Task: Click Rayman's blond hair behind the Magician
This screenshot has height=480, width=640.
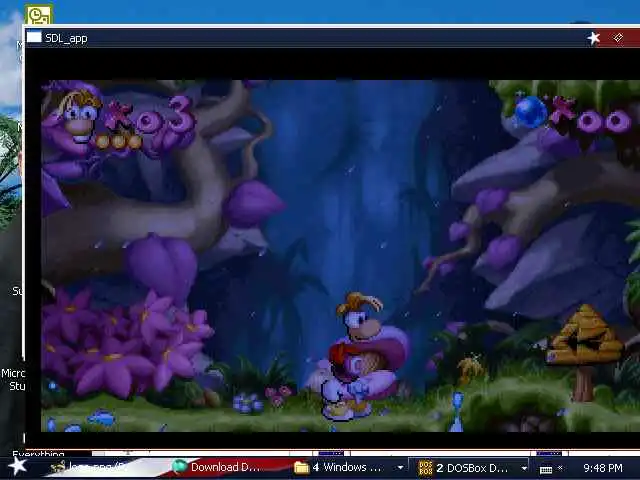Action: [x=358, y=303]
